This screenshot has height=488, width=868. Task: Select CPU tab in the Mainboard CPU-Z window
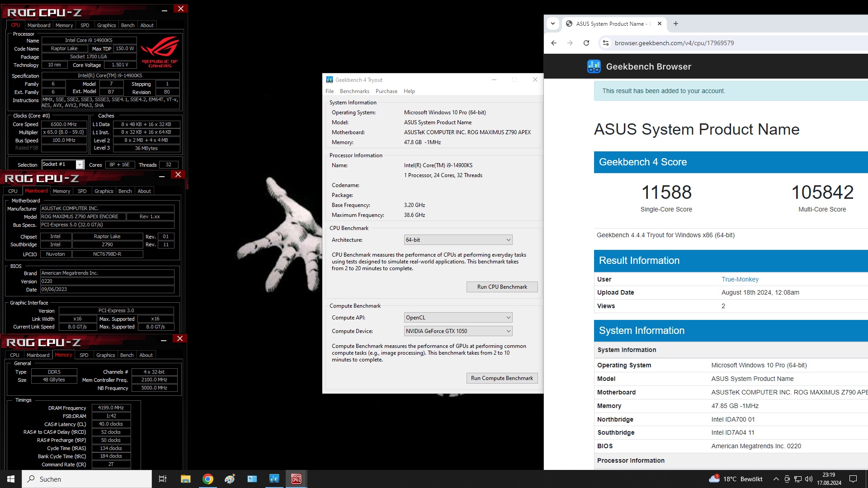13,191
